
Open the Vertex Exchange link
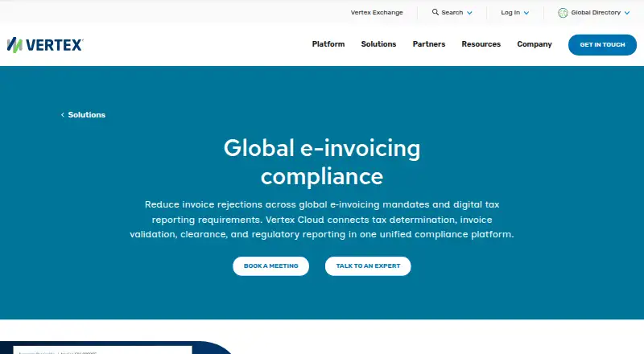[x=377, y=12]
